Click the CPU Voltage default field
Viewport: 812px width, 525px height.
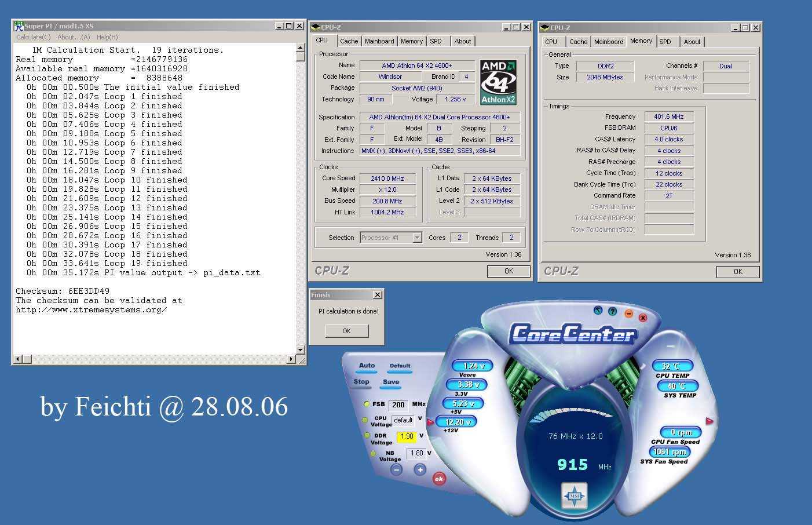[x=403, y=420]
